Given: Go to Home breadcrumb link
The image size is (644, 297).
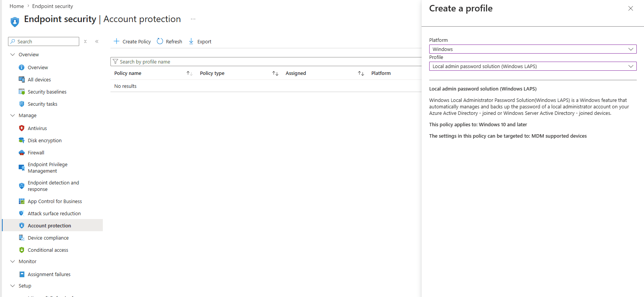Looking at the screenshot, I should (x=17, y=6).
